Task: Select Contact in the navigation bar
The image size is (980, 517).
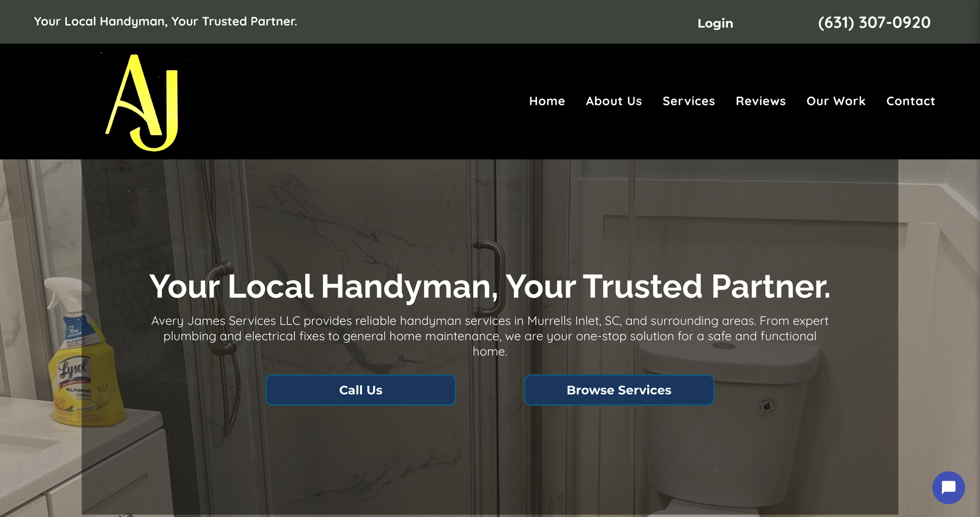Action: pyautogui.click(x=911, y=101)
